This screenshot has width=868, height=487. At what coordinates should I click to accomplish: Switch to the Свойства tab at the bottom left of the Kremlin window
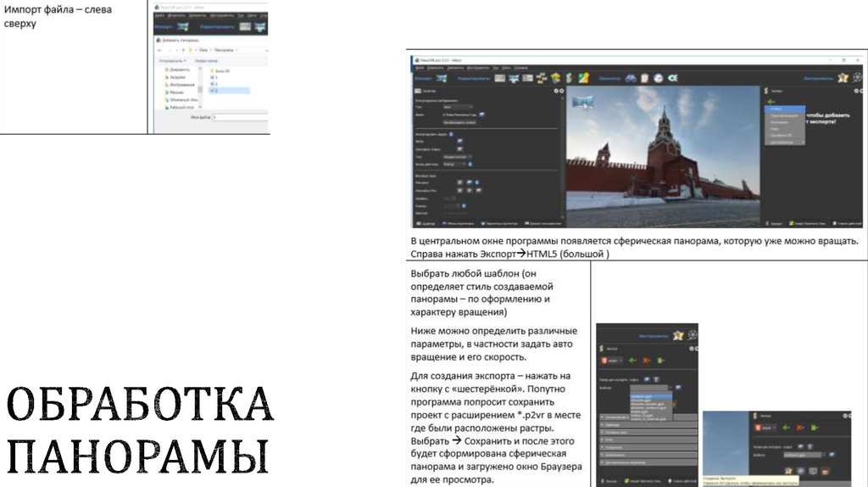click(426, 223)
